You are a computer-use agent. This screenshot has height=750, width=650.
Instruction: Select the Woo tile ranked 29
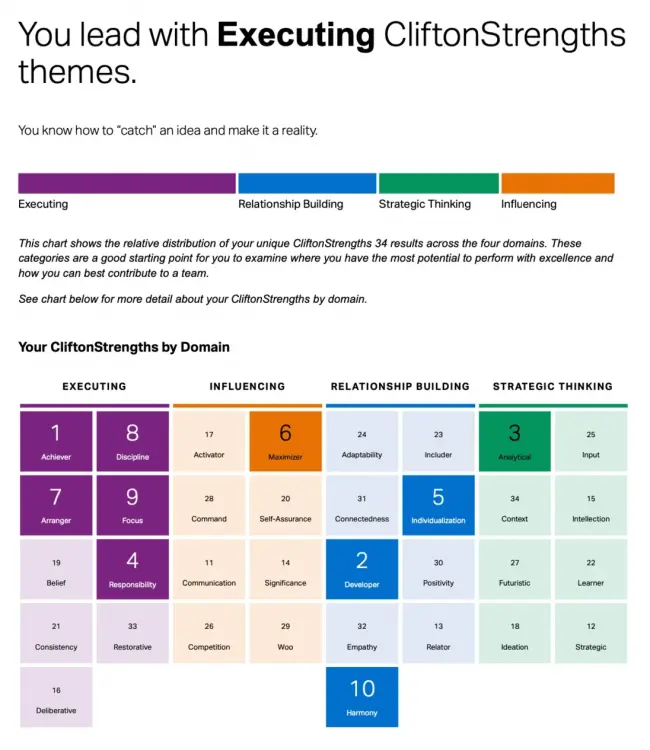coord(286,633)
